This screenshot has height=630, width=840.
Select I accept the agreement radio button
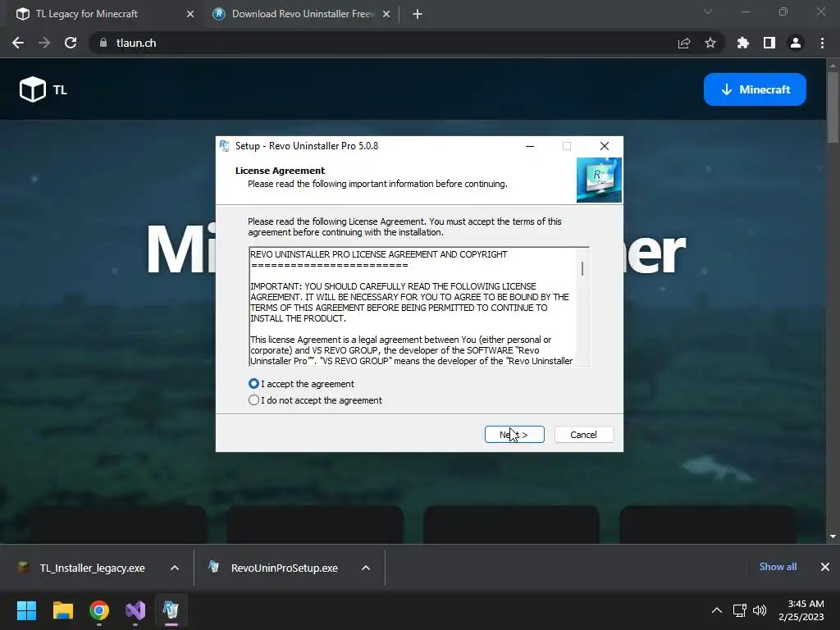click(254, 384)
